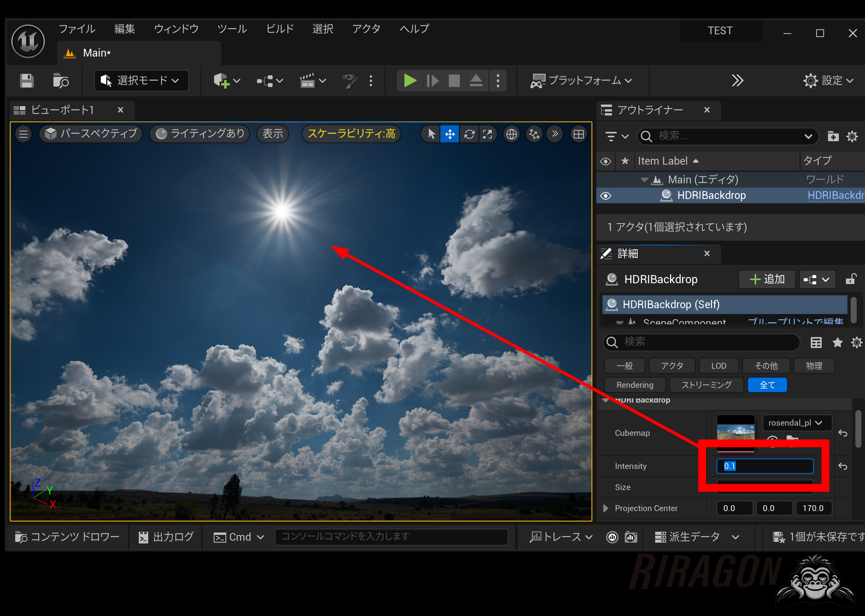Toggle world coordinate system globe icon
Image resolution: width=865 pixels, height=616 pixels.
coord(511,134)
